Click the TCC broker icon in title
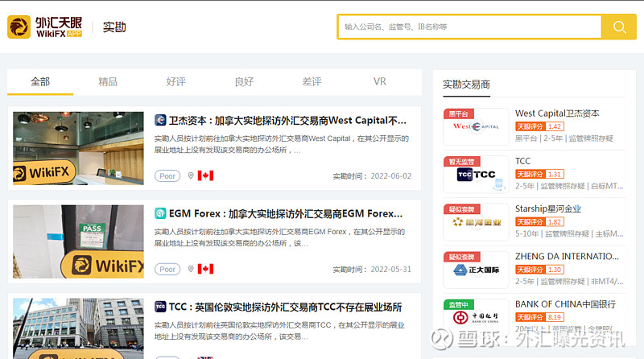 pos(160,307)
